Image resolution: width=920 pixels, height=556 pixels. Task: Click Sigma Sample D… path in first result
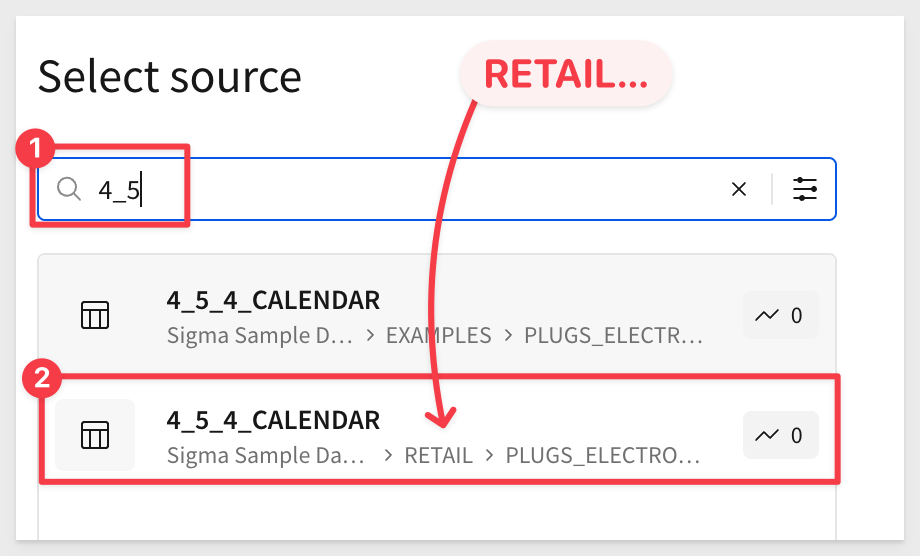tap(259, 335)
